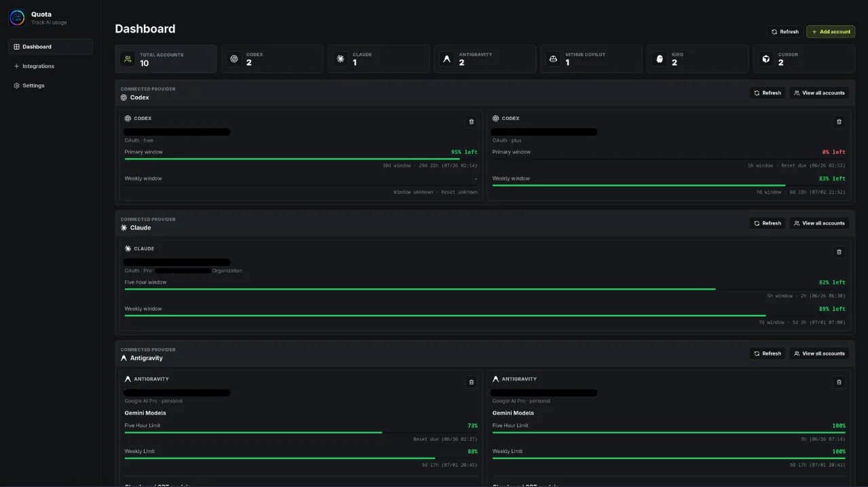Viewport: 868px width, 487px height.
Task: Click the "OAuth · free" label
Action: [138, 140]
